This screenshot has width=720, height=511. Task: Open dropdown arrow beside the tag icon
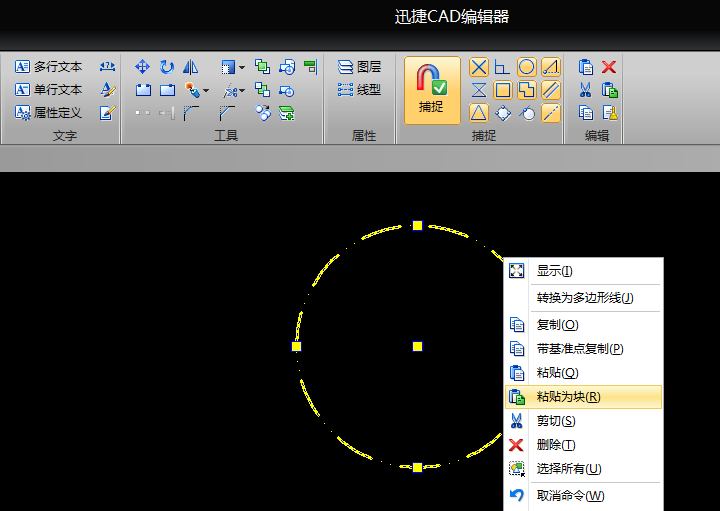[206, 90]
